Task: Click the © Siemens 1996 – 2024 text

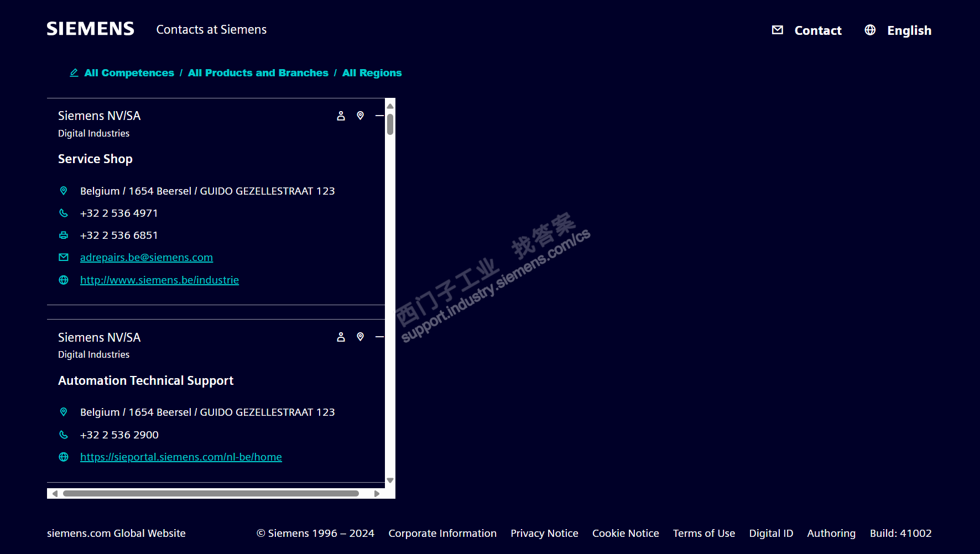Action: point(315,533)
